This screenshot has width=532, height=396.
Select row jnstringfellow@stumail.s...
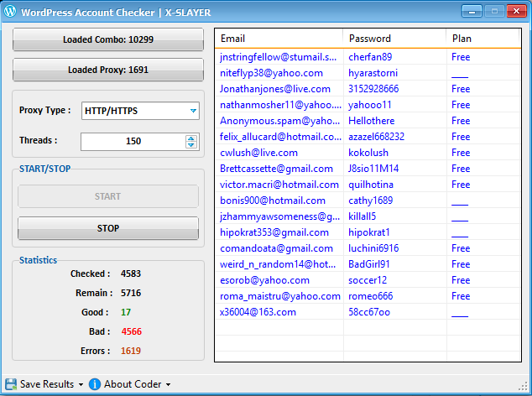[x=368, y=57]
